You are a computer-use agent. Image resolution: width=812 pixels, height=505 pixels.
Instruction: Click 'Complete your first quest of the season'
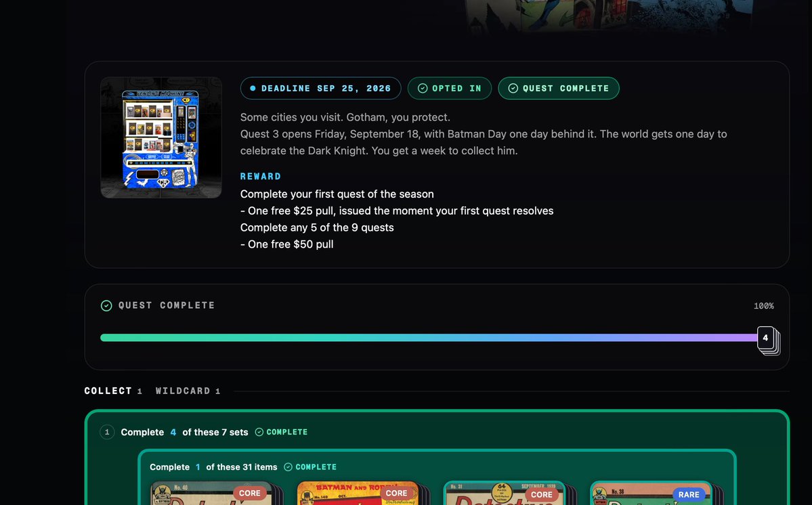pyautogui.click(x=337, y=194)
